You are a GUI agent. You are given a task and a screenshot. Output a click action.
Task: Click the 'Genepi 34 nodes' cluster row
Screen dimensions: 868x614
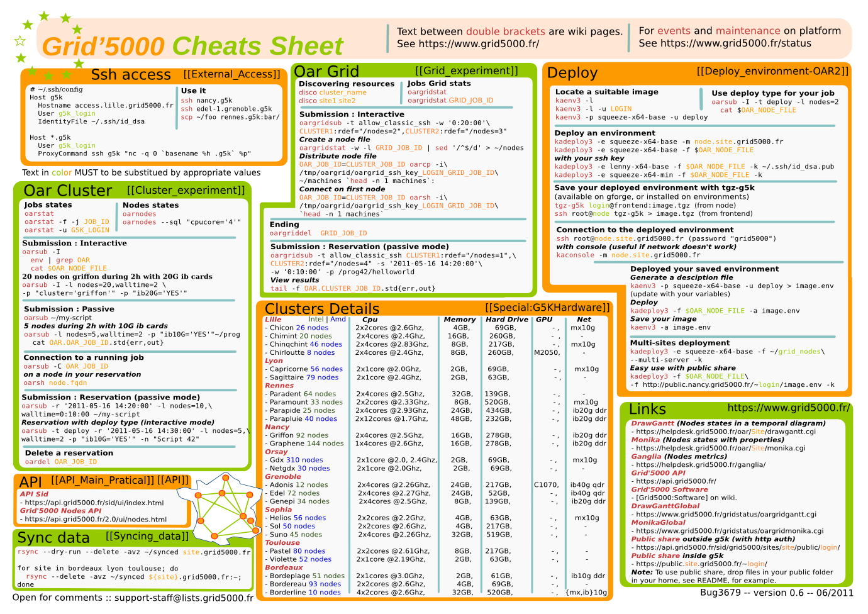coord(435,501)
